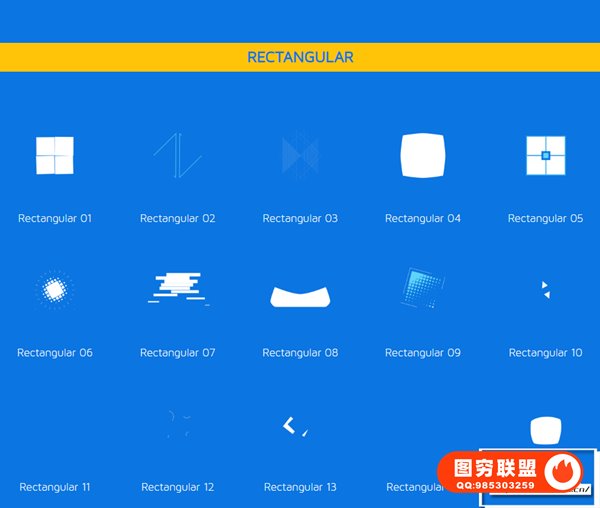
Task: Select the Rectangular 04 bulged square icon
Action: (422, 156)
